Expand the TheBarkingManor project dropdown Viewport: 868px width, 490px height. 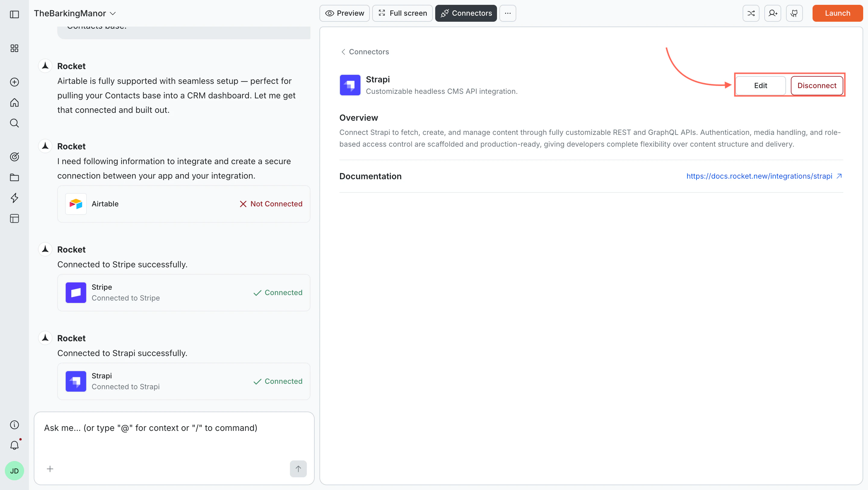point(75,14)
